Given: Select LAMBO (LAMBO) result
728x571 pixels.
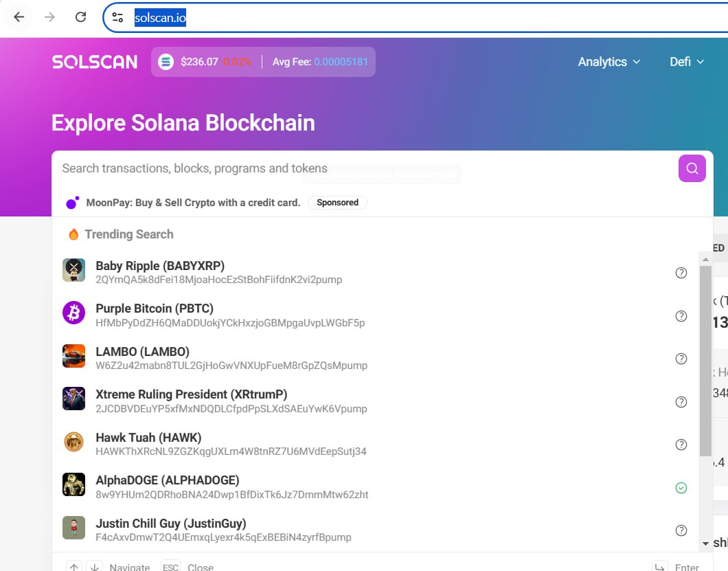Looking at the screenshot, I should (376, 358).
